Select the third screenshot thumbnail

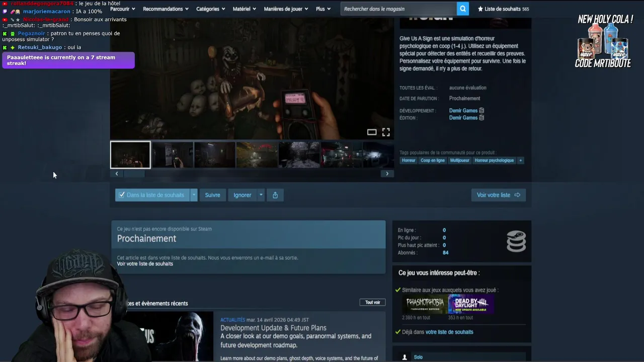[x=215, y=155]
